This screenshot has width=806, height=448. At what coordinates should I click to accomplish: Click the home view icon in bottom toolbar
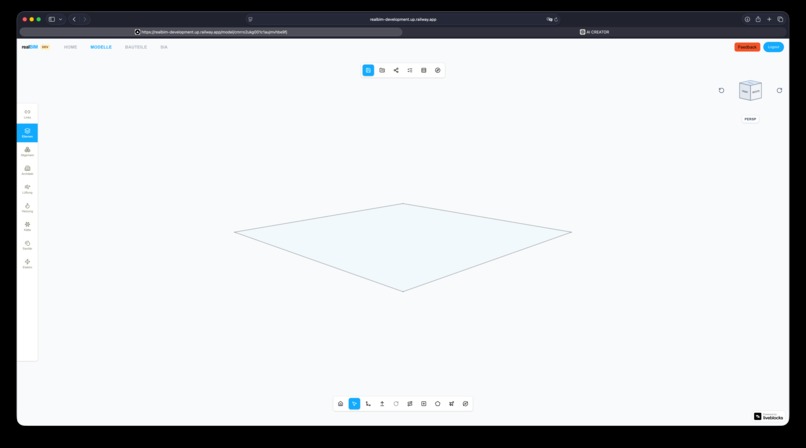[x=340, y=404]
